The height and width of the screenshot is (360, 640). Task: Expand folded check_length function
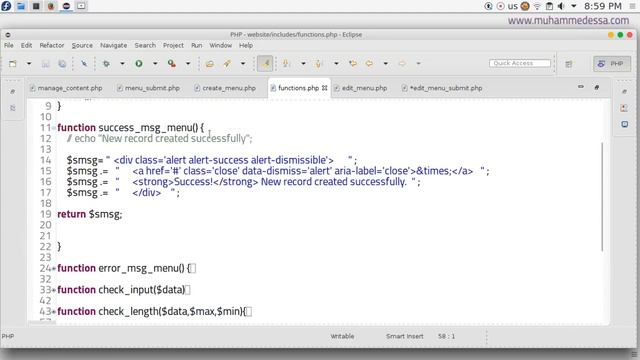coord(53,312)
